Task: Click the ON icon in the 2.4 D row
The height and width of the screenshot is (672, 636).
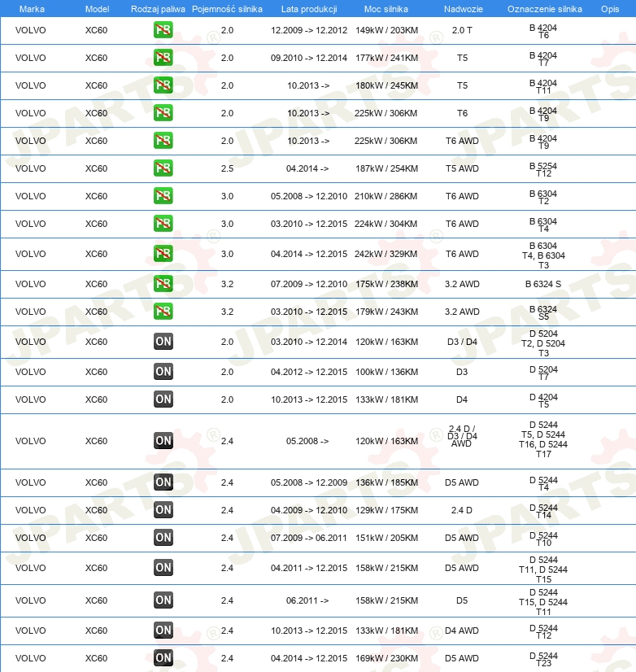Action: pos(163,510)
